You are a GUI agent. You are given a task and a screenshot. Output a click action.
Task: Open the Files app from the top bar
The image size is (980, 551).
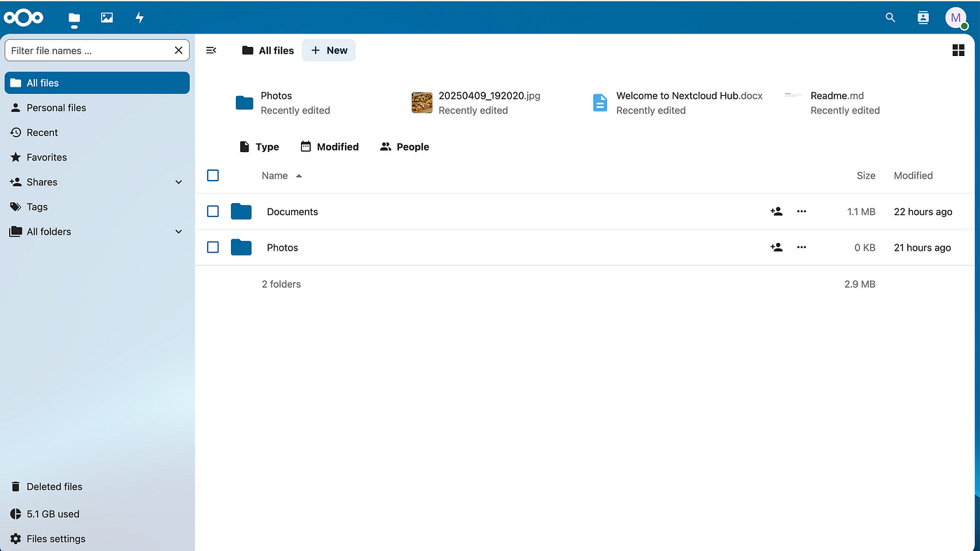pos(73,18)
